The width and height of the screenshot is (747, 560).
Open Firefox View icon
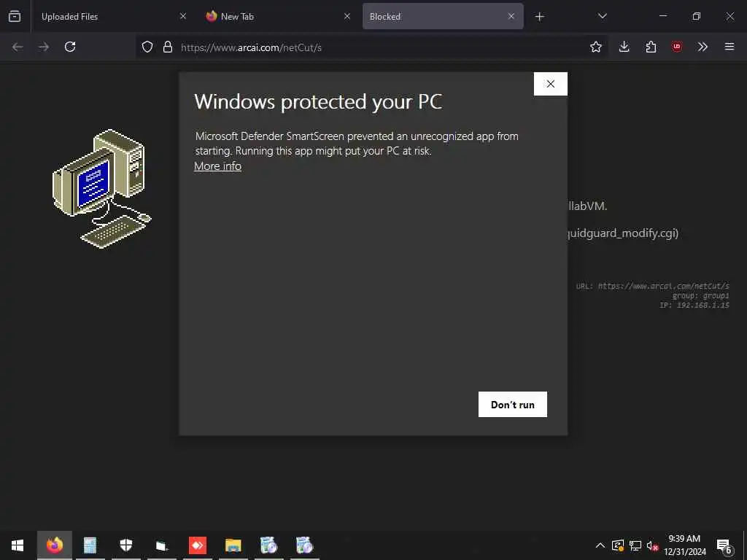15,16
